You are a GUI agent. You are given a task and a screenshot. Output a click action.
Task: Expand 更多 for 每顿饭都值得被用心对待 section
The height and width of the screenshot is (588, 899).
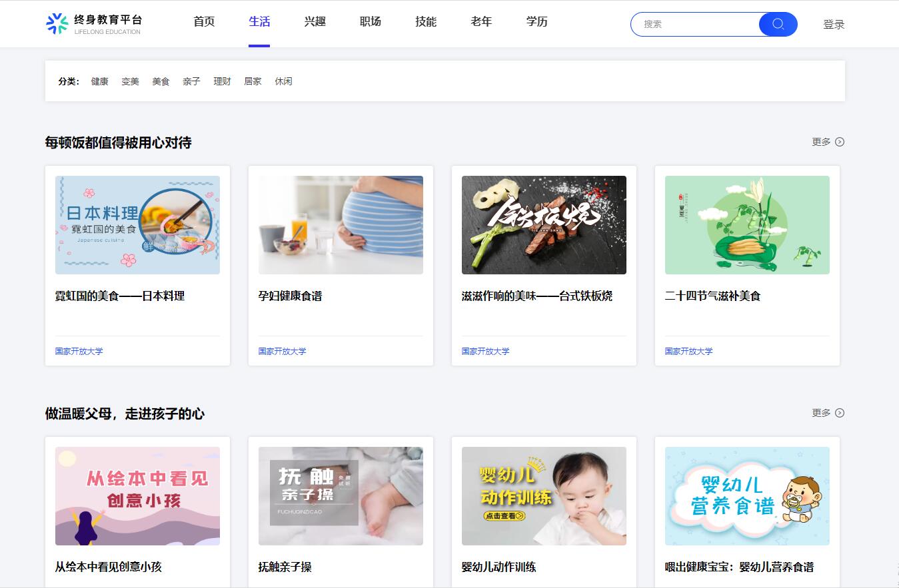pos(828,142)
